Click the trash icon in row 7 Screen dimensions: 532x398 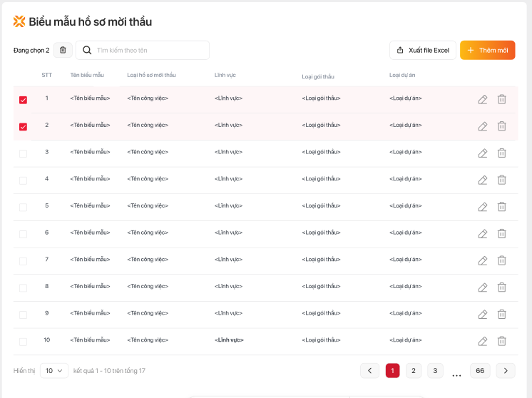[x=501, y=260]
